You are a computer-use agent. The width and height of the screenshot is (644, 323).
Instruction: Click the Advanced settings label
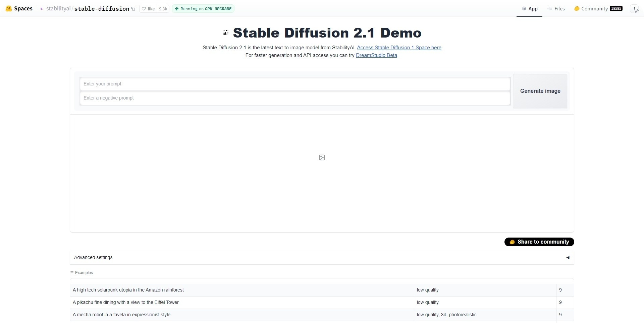point(93,258)
